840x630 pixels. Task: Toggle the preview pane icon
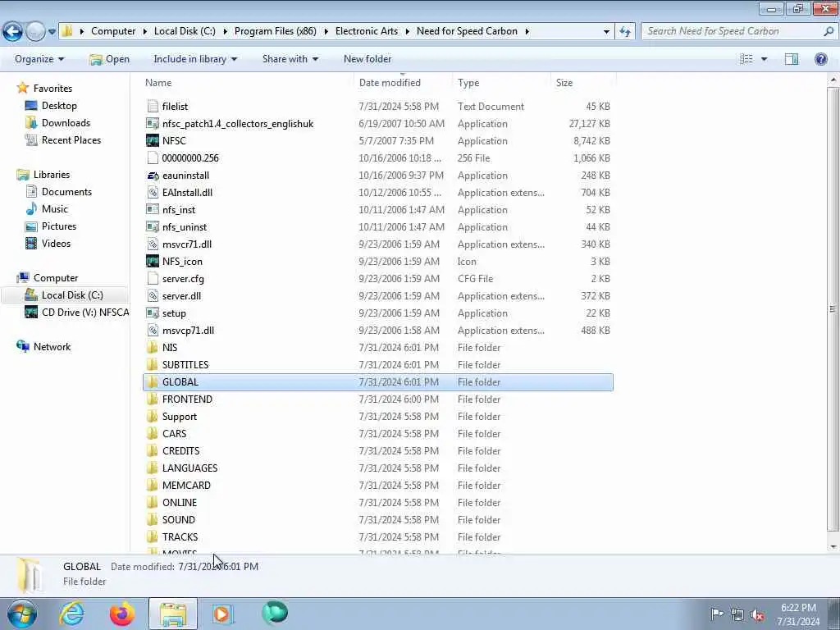click(x=792, y=59)
